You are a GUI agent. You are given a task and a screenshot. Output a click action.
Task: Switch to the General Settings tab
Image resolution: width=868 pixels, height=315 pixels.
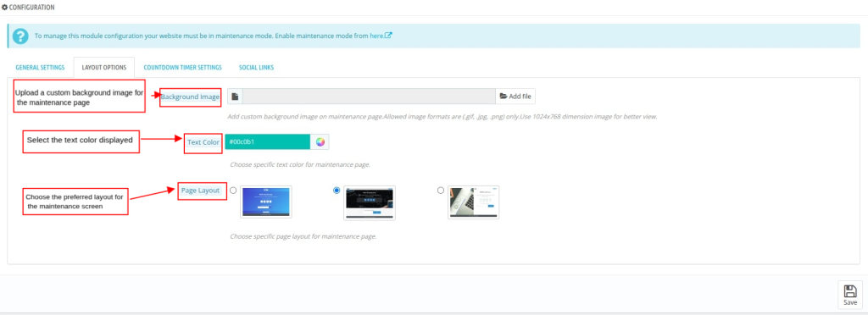pyautogui.click(x=40, y=68)
